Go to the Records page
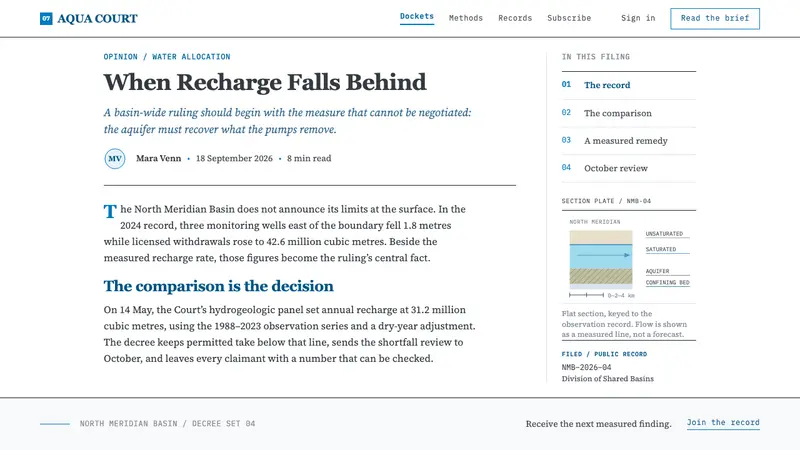800x450 pixels. pos(515,18)
